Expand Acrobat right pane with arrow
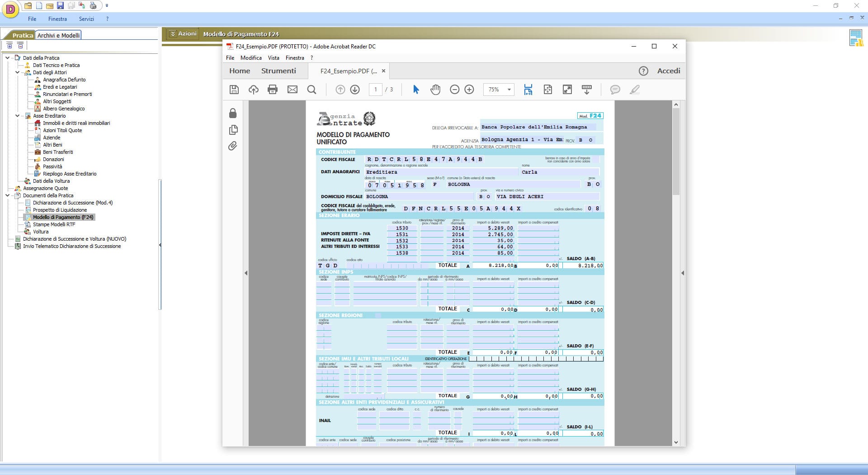868x475 pixels. tap(683, 273)
